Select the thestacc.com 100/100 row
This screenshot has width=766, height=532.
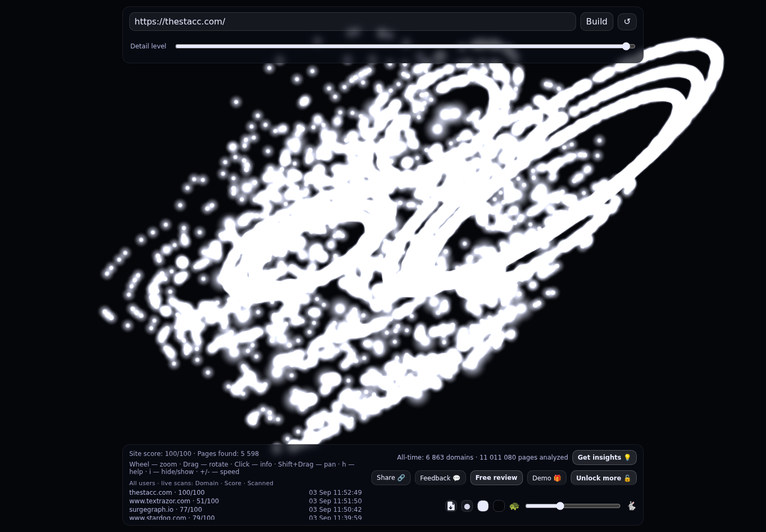click(245, 493)
